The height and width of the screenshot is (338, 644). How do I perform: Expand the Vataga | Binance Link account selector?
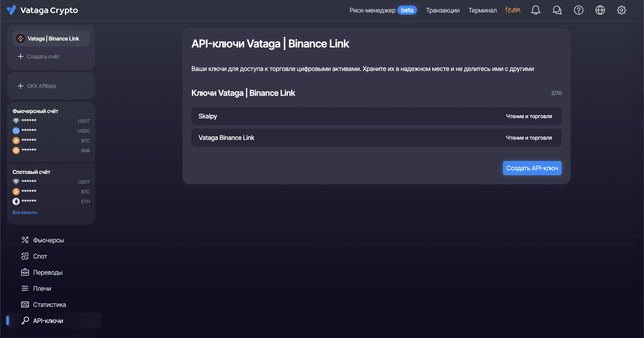coord(51,38)
